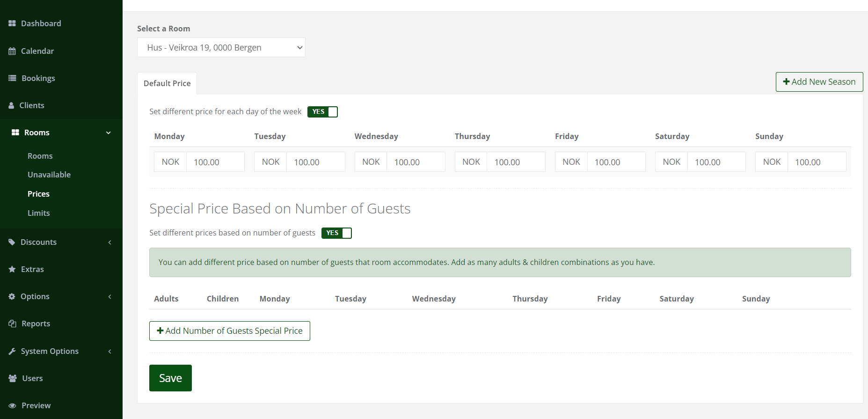Open the Select a Room dropdown
Screen dimensions: 868x419
(221, 48)
